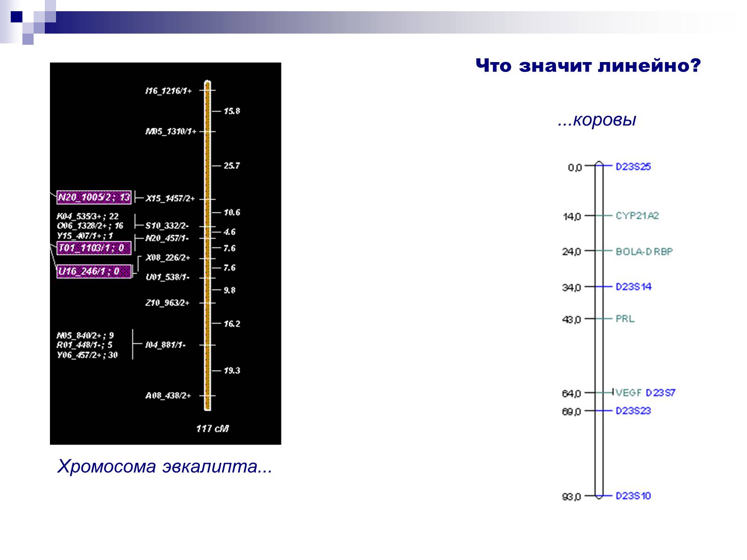
Task: Click the I16_1216/1+ marker on eucalyptus map
Action: [x=168, y=91]
